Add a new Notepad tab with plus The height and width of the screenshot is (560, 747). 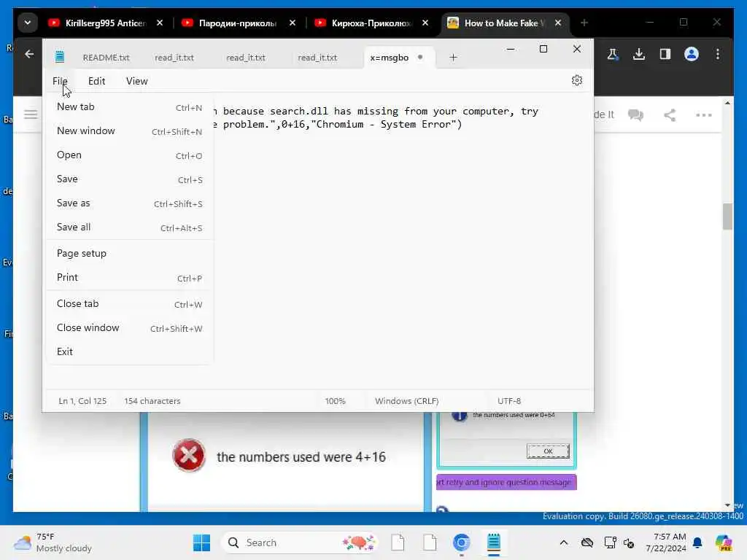(x=453, y=58)
